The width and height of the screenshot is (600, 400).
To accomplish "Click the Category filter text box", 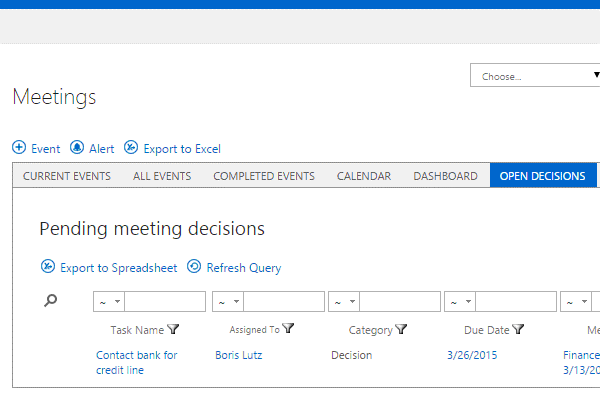I will (400, 302).
